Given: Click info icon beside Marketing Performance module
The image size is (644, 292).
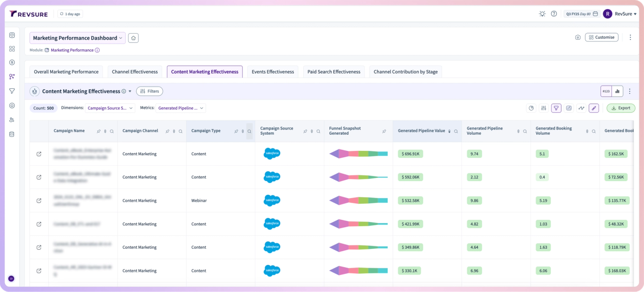Looking at the screenshot, I should tap(97, 50).
